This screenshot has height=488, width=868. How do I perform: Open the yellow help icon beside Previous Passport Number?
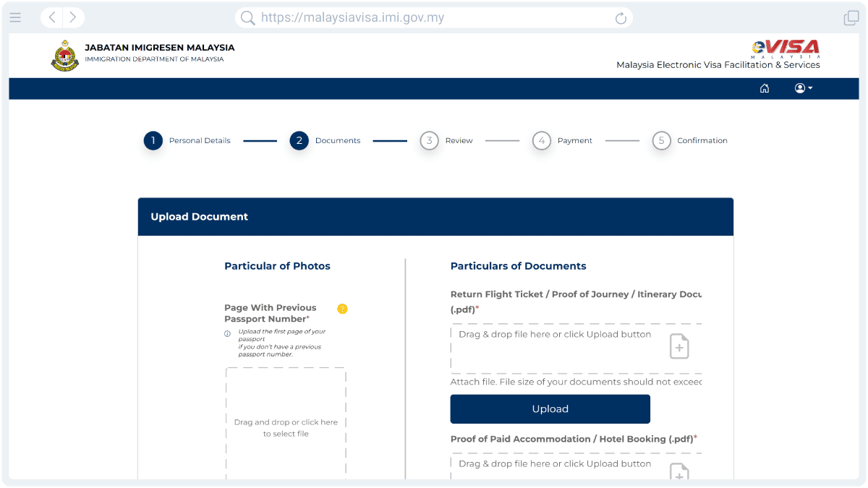tap(342, 309)
